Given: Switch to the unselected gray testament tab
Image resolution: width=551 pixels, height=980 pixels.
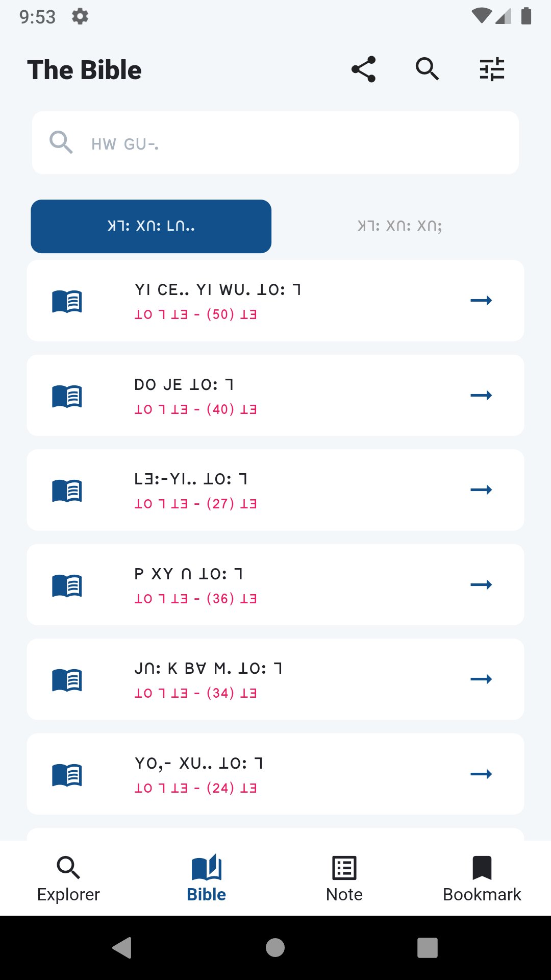Looking at the screenshot, I should click(x=399, y=226).
